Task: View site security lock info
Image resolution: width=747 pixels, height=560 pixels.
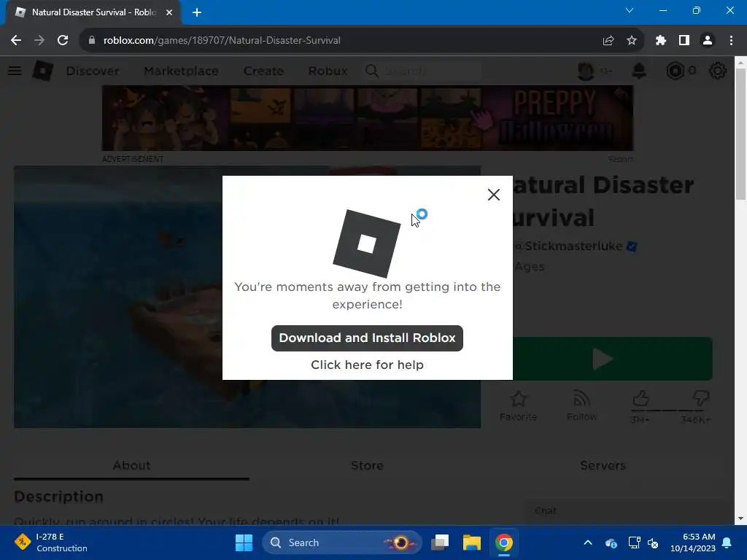Action: (92, 41)
